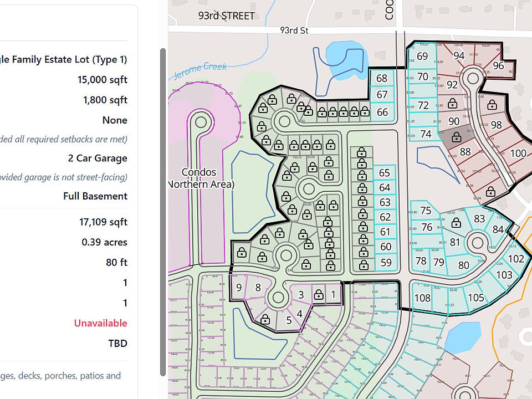532x399 pixels.
Task: Click the lock icon directly left of lot 59
Action: click(x=364, y=265)
